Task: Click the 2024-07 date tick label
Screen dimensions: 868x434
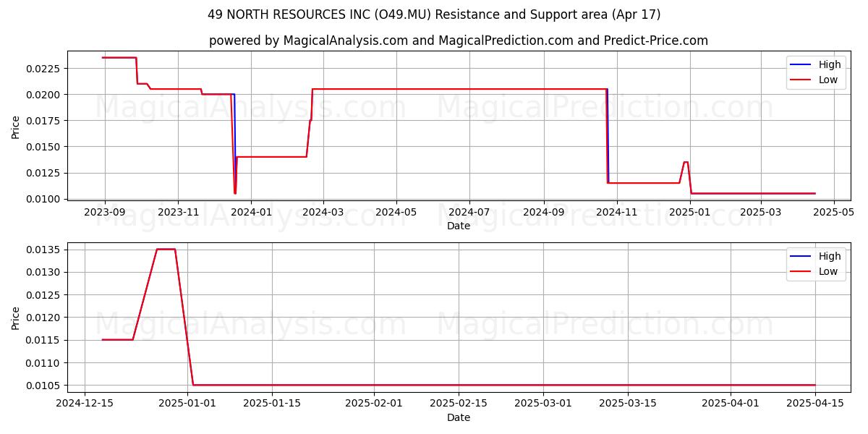Action: (469, 212)
